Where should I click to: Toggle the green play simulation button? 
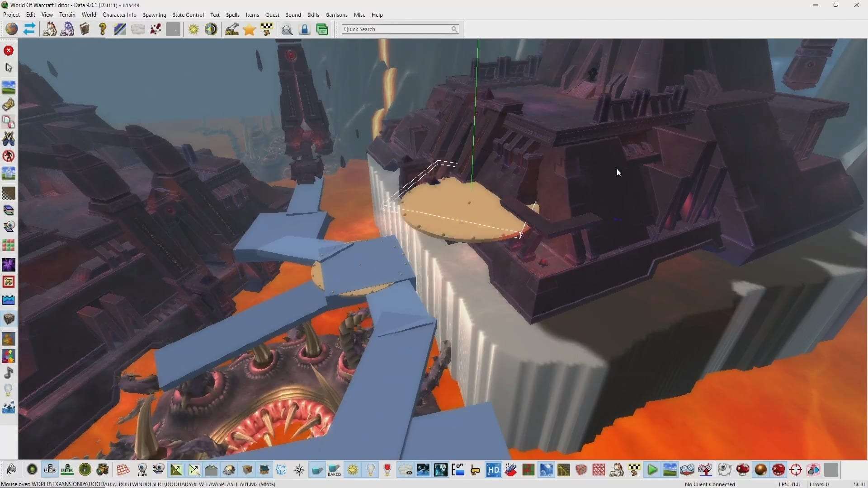652,470
